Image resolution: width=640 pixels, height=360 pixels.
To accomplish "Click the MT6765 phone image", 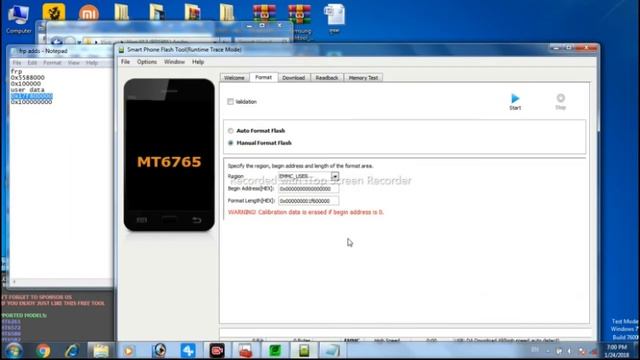I will tap(169, 155).
